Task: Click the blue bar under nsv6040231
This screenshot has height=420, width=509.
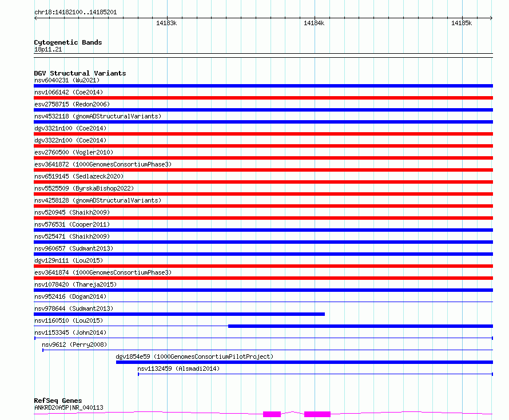Action: pyautogui.click(x=263, y=86)
